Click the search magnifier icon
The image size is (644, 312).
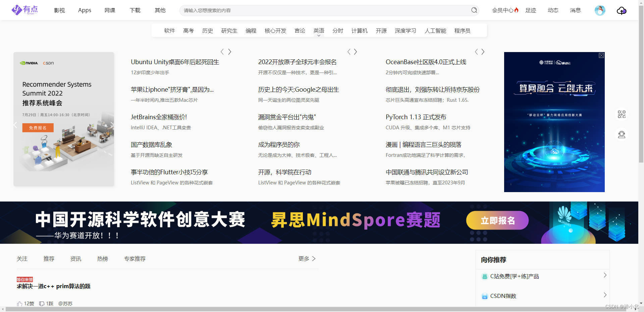pyautogui.click(x=474, y=10)
